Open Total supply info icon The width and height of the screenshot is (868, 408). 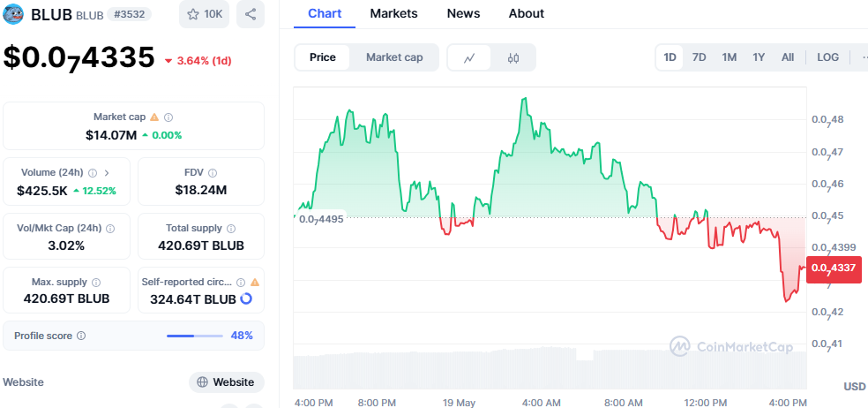[x=231, y=229]
